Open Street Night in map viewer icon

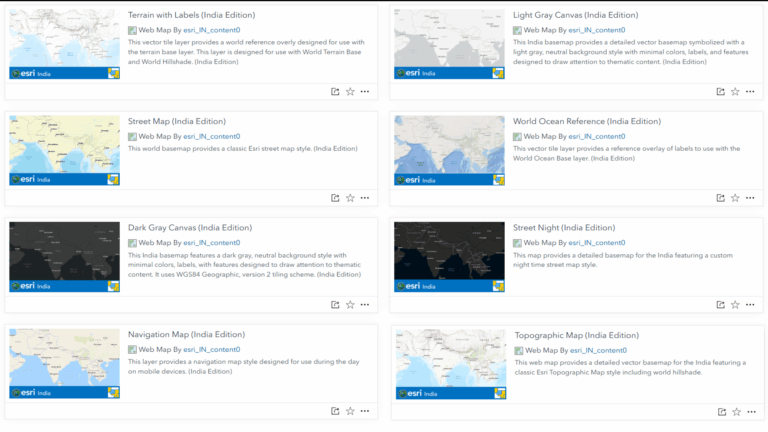point(720,305)
